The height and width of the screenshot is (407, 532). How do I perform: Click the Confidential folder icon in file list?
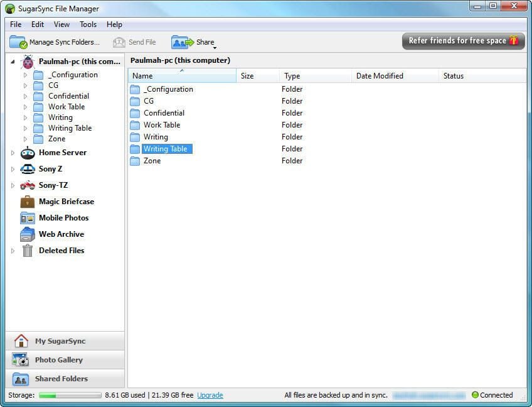click(x=135, y=113)
